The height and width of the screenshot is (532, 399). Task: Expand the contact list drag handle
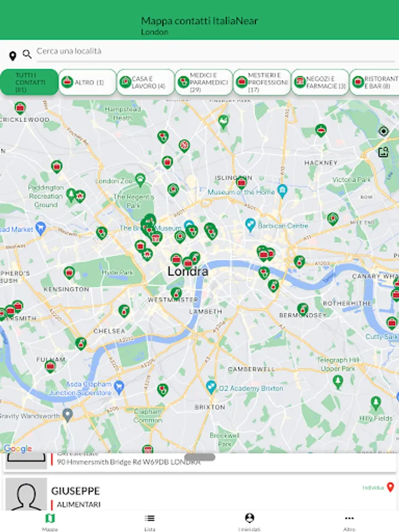(200, 457)
